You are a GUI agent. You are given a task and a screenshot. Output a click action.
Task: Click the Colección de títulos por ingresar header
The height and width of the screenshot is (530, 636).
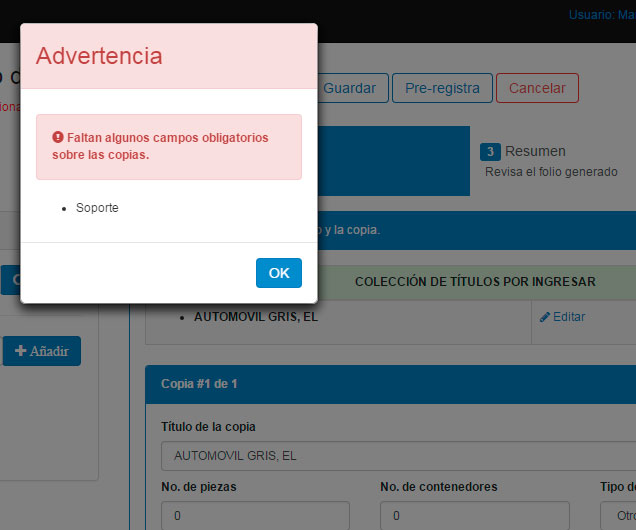coord(474,281)
